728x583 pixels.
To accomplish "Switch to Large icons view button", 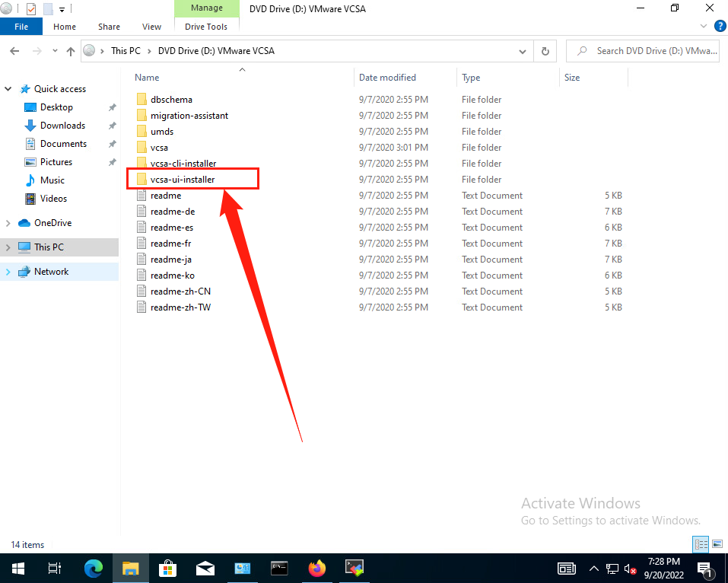I will pos(717,544).
